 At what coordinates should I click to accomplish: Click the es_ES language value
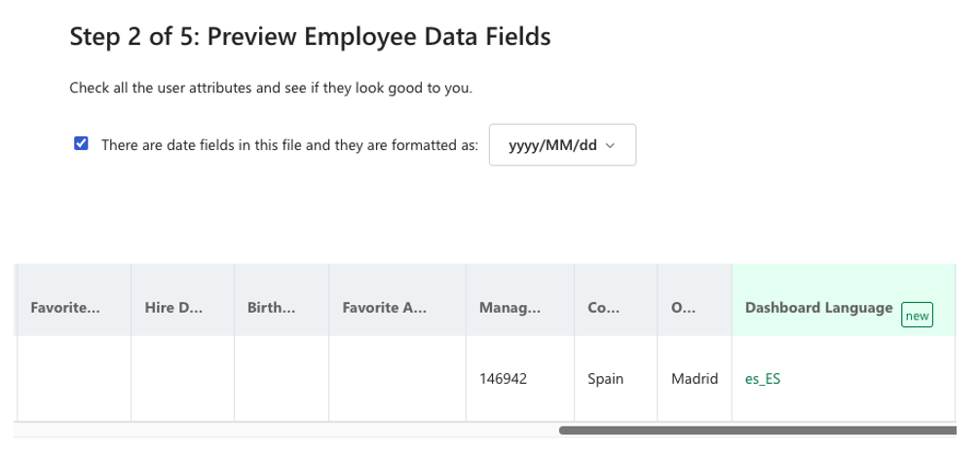pyautogui.click(x=762, y=379)
